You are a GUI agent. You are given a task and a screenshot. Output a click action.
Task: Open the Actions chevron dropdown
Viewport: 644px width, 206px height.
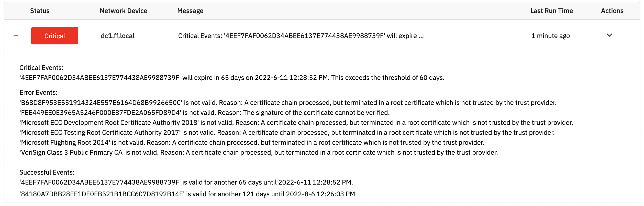pyautogui.click(x=609, y=35)
